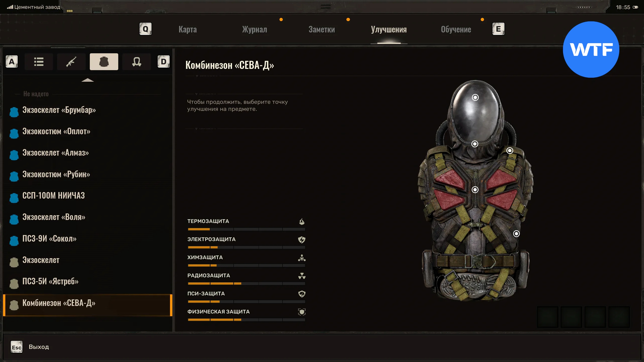Image resolution: width=644 pixels, height=362 pixels.
Task: Click the Радиозащита progress bar
Action: pyautogui.click(x=246, y=284)
